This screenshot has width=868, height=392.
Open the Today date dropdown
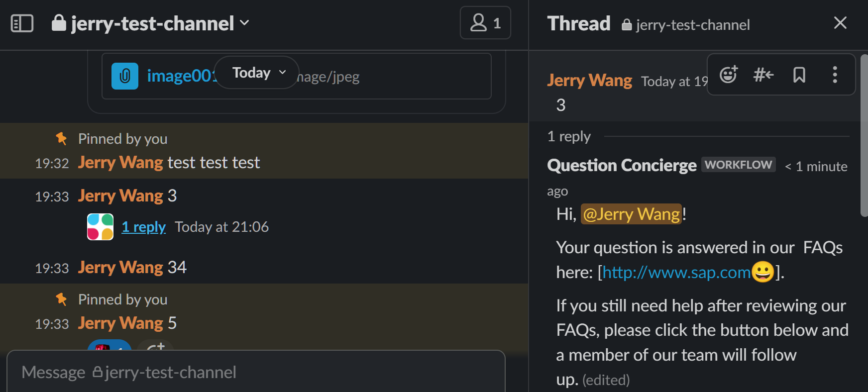tap(256, 73)
